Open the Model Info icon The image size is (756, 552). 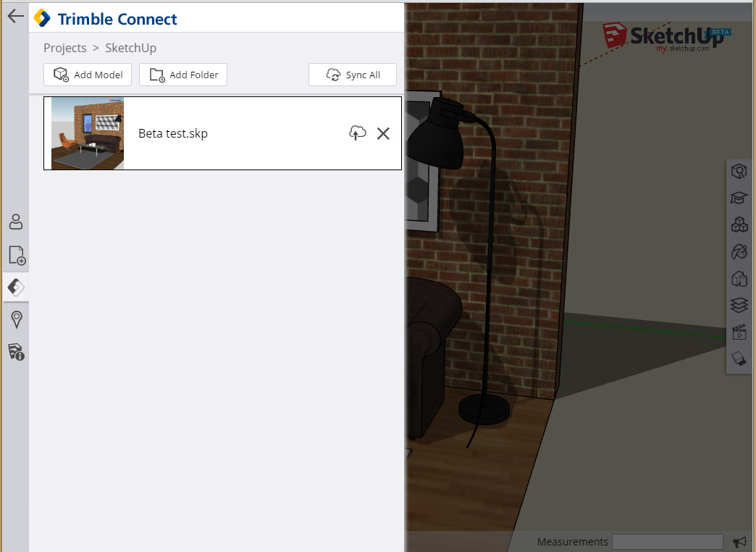click(x=16, y=352)
